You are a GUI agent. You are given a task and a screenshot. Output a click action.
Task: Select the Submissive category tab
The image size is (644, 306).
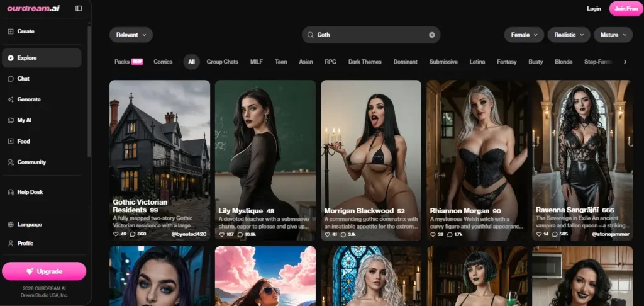[x=443, y=62]
